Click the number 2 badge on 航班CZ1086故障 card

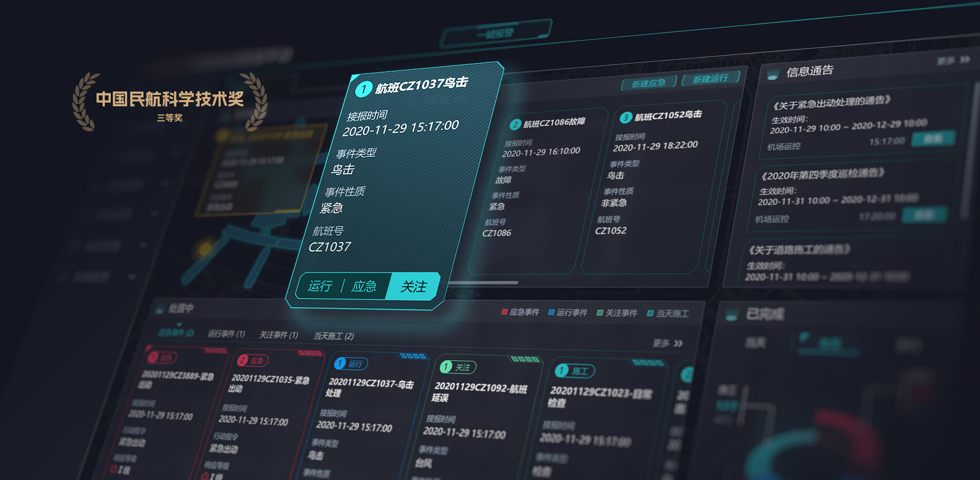click(x=515, y=125)
